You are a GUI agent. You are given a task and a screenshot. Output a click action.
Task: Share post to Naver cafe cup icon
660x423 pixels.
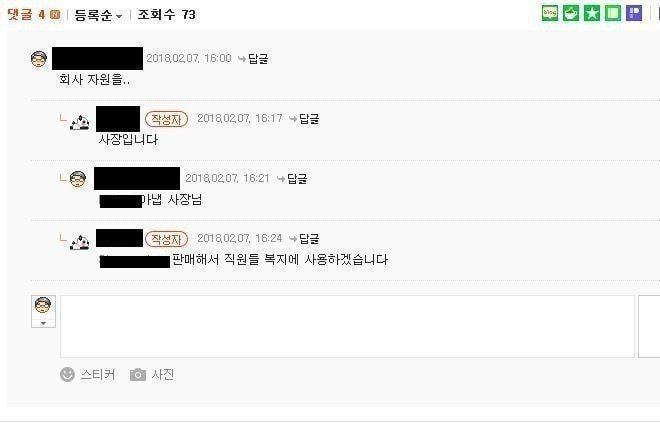[x=571, y=13]
